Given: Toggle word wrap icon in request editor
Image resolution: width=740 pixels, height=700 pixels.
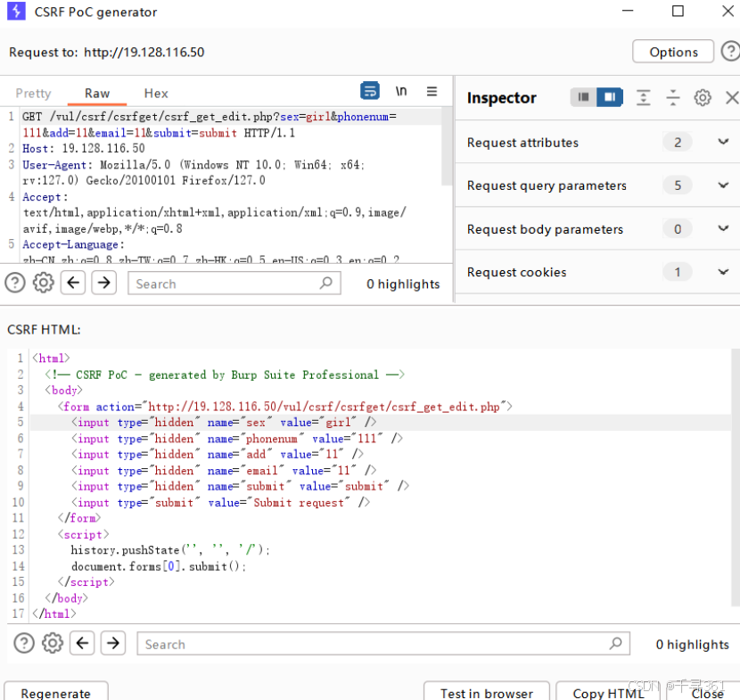Looking at the screenshot, I should coord(369,91).
